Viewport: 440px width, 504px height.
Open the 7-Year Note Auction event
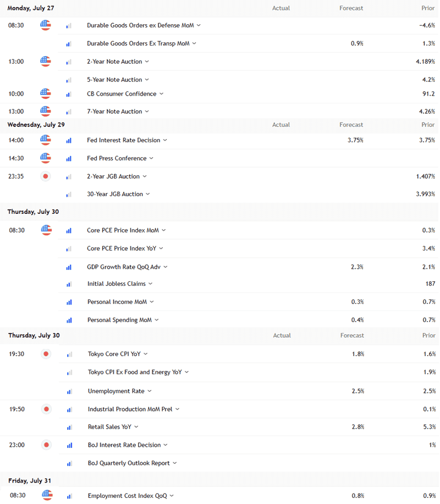pos(114,111)
